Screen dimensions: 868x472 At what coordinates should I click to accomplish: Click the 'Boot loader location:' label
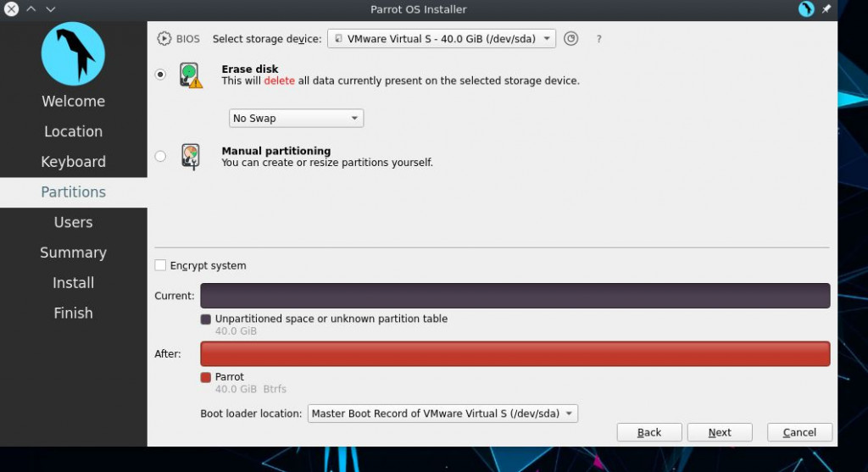251,414
